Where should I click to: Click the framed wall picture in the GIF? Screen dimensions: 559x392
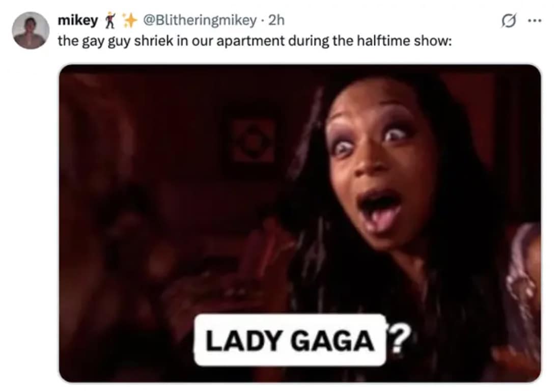pyautogui.click(x=253, y=139)
